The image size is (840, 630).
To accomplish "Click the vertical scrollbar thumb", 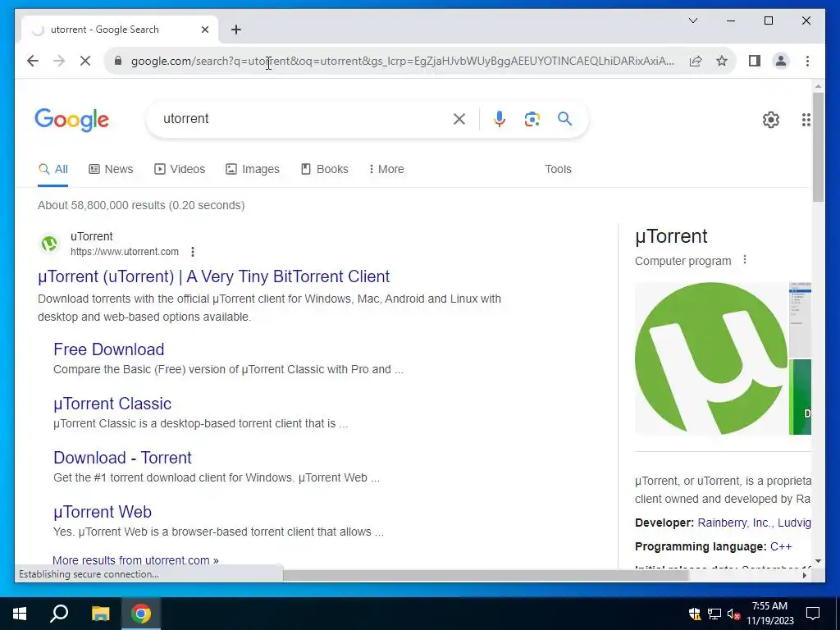I will (818, 147).
